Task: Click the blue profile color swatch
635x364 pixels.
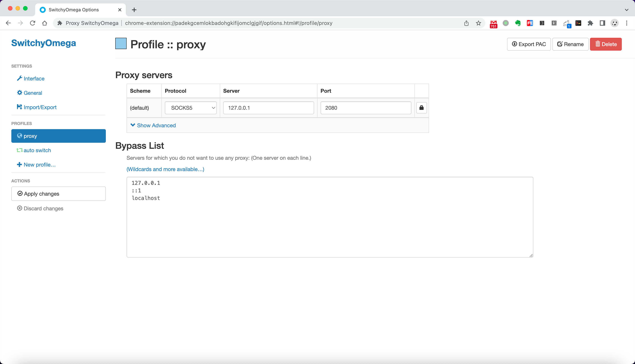Action: coord(121,43)
